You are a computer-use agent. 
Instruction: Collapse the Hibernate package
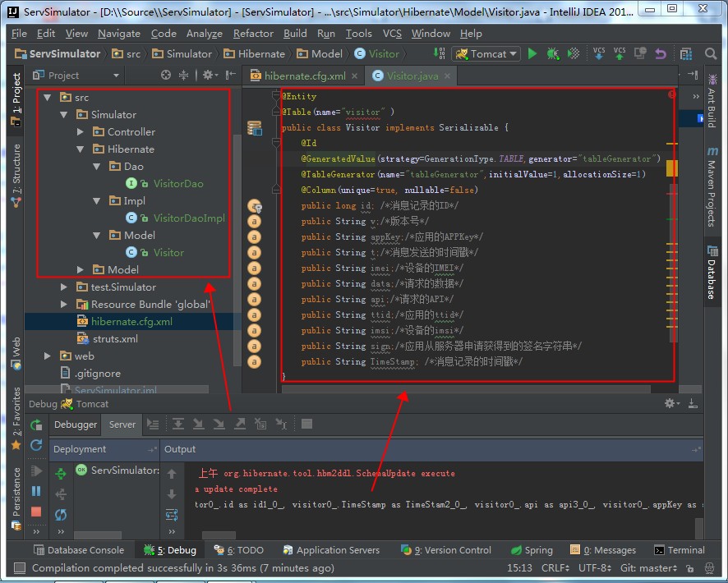(x=81, y=149)
